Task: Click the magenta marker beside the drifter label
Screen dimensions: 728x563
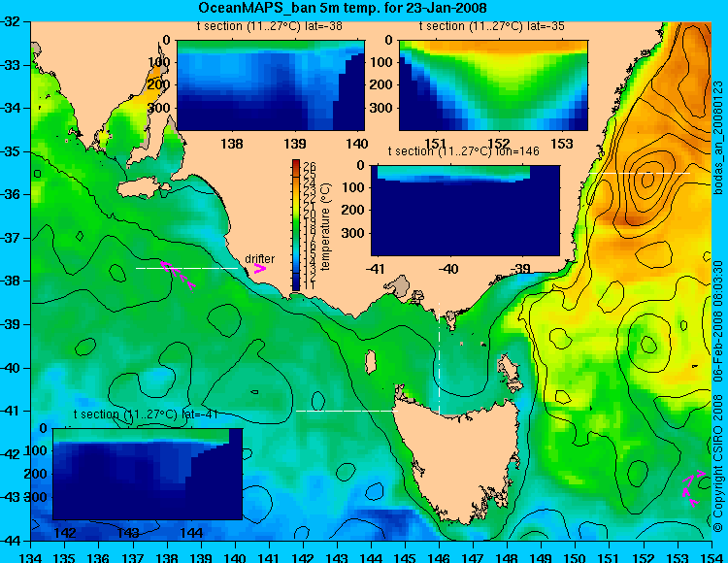Action: click(x=259, y=269)
